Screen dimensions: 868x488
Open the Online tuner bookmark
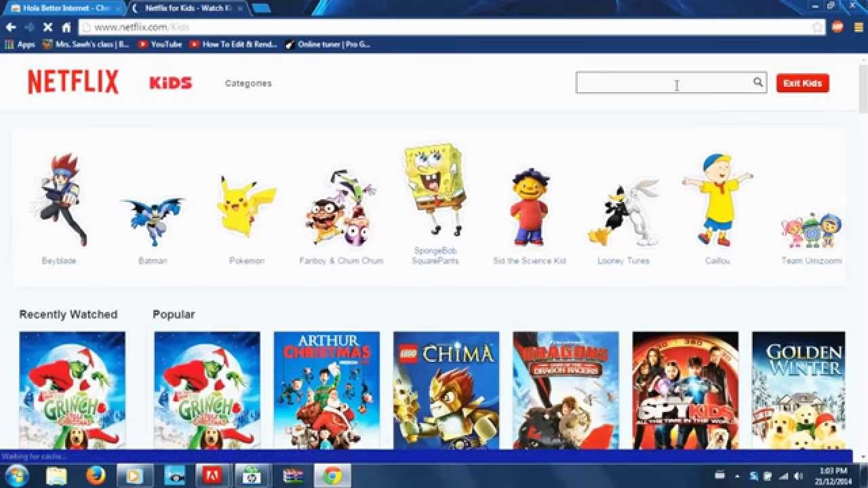(x=328, y=44)
